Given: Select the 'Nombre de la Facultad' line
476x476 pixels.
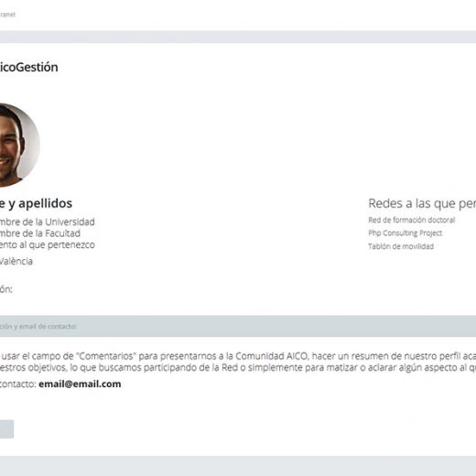Looking at the screenshot, I should click(x=39, y=233).
